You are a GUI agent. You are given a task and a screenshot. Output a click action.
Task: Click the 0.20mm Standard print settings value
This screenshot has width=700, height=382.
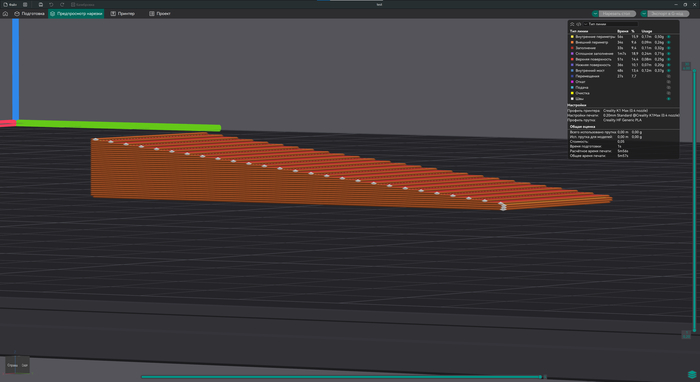641,116
